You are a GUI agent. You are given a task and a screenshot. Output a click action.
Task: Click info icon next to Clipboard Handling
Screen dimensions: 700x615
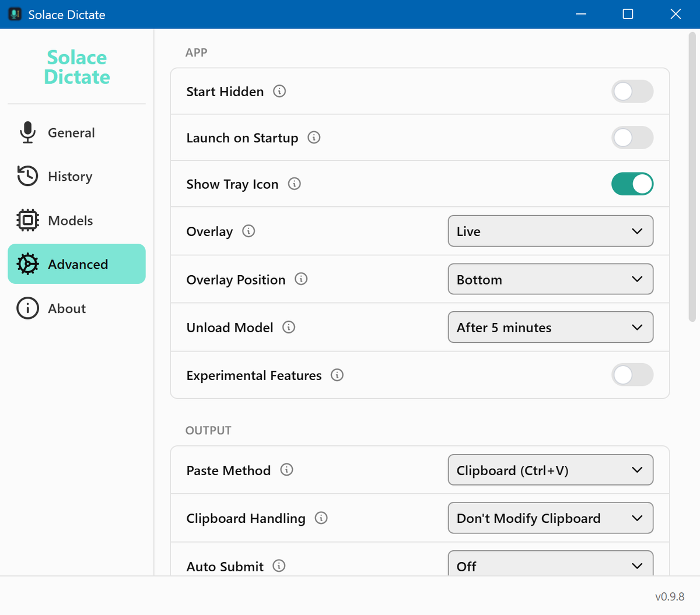[321, 518]
